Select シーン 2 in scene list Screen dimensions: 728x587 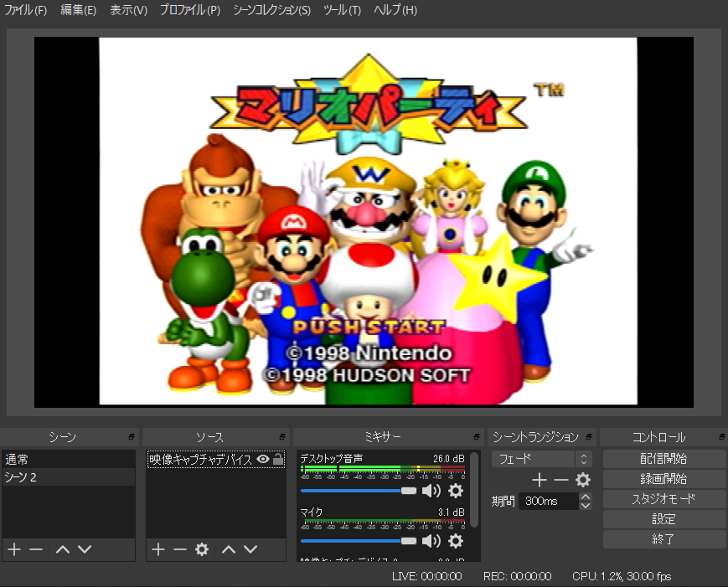(69, 477)
